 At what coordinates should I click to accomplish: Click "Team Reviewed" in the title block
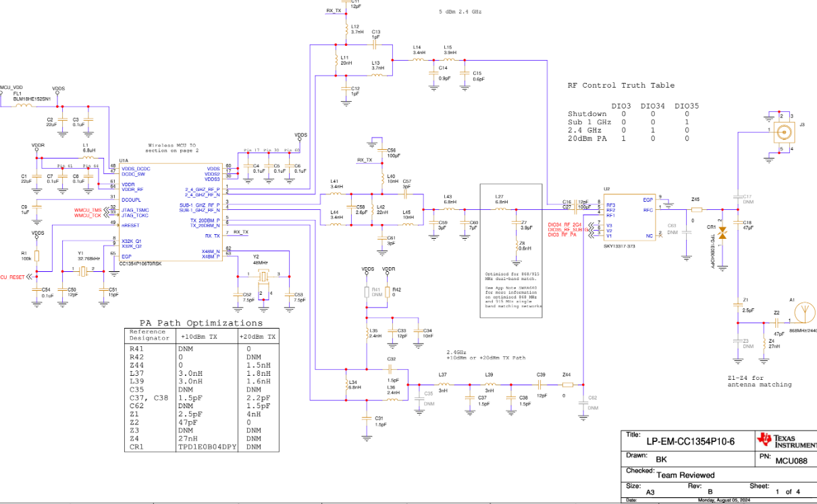(686, 475)
